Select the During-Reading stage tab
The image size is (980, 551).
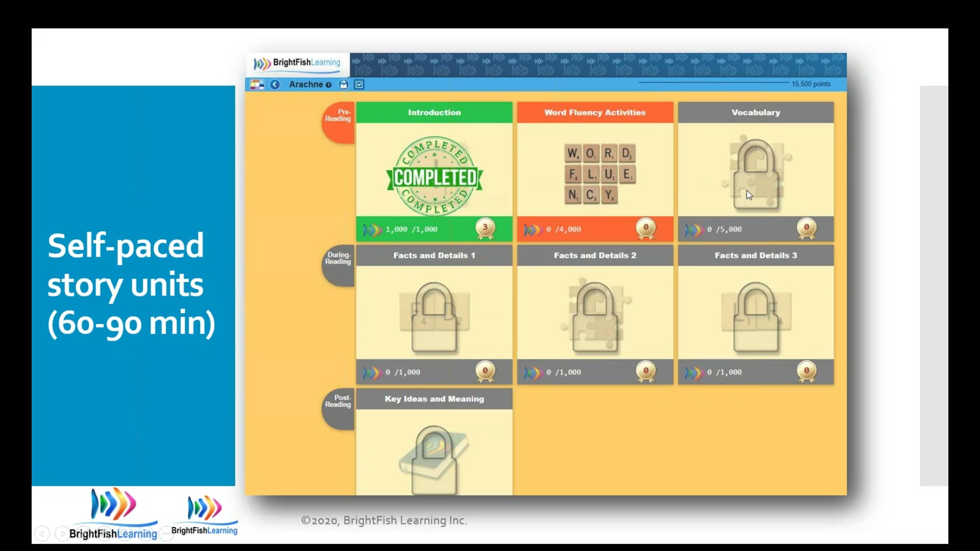tap(338, 264)
